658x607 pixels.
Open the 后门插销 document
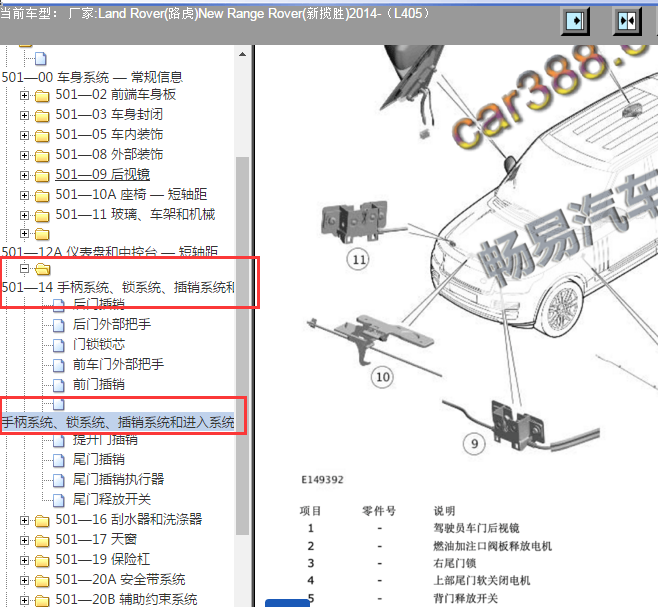98,303
